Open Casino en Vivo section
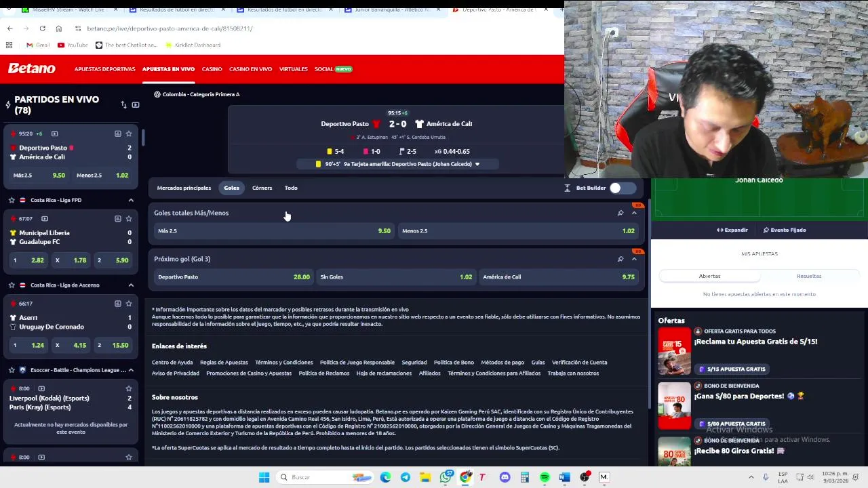This screenshot has width=868, height=488. click(x=250, y=69)
